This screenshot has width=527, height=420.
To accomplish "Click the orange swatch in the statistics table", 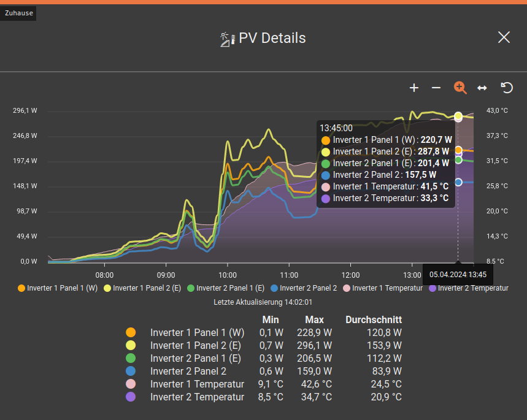I will click(131, 332).
